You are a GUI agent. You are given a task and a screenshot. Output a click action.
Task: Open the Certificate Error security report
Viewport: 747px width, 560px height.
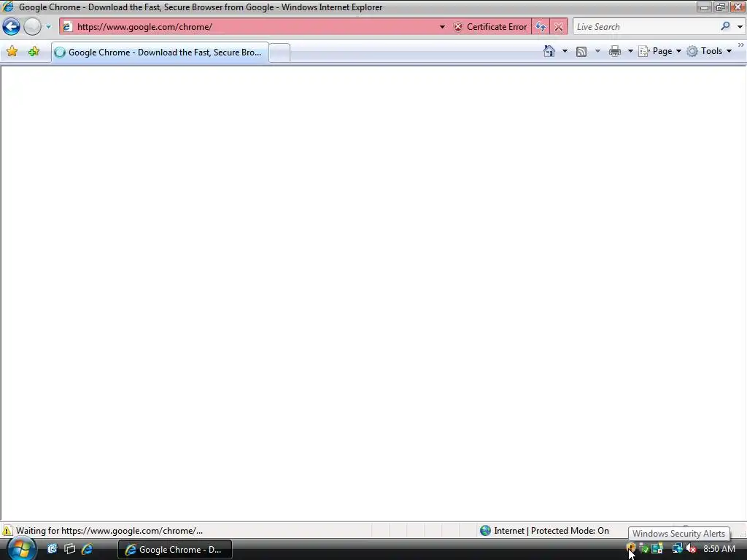(x=491, y=27)
